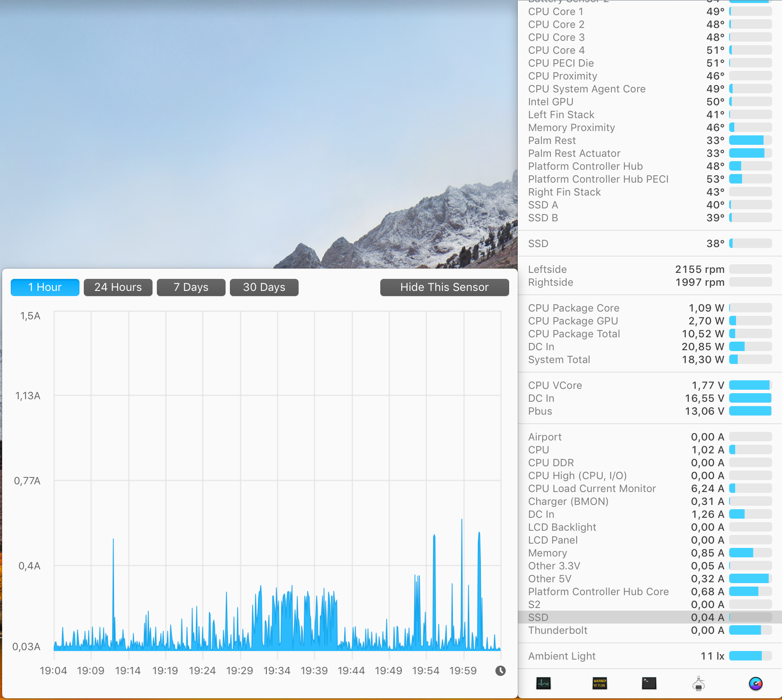
Task: Show the 7 Days history
Action: [191, 287]
